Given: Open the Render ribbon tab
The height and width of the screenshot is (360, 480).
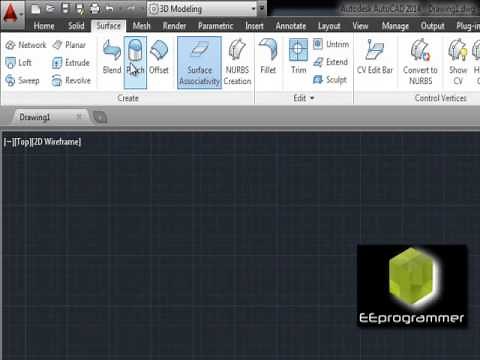Looking at the screenshot, I should [x=174, y=26].
